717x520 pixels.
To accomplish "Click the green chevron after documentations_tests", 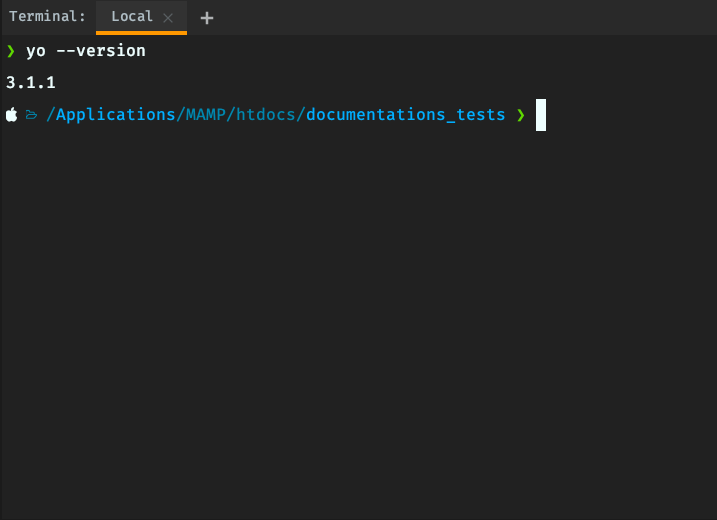I will tap(520, 115).
